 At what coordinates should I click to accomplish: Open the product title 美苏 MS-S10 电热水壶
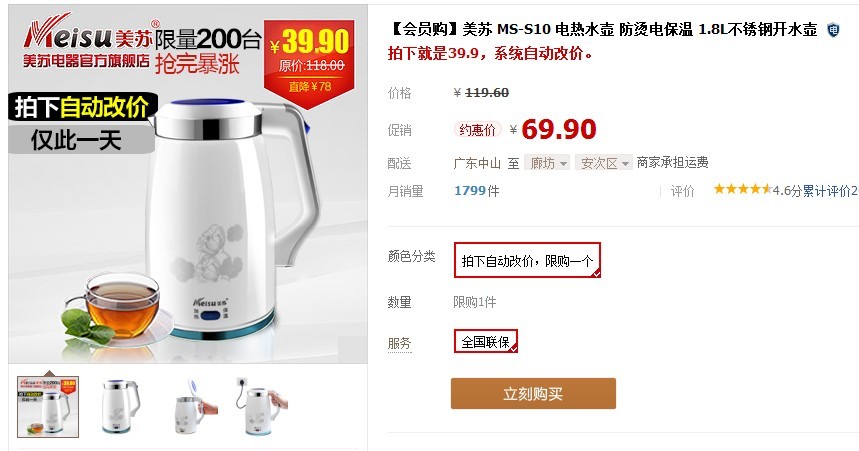[x=603, y=30]
